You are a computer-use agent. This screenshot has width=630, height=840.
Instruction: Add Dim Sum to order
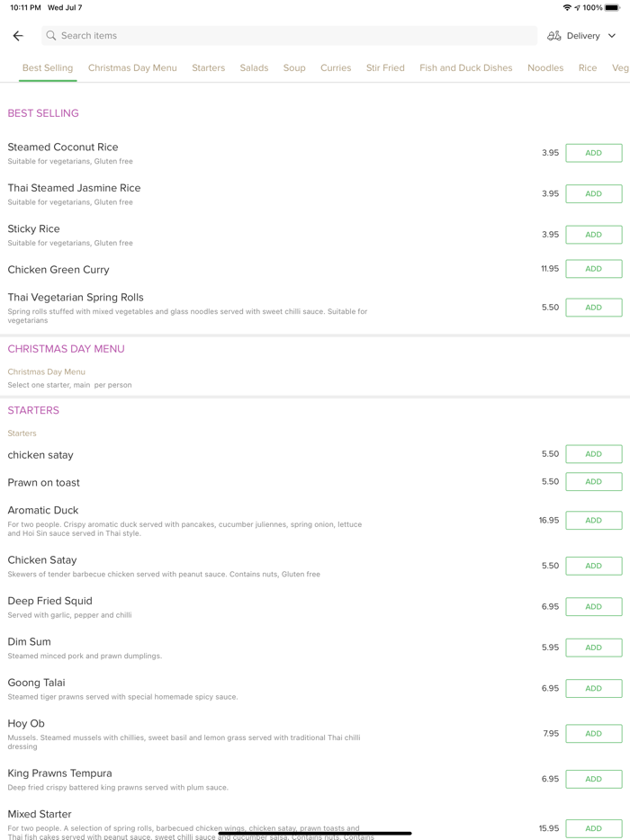(x=593, y=648)
